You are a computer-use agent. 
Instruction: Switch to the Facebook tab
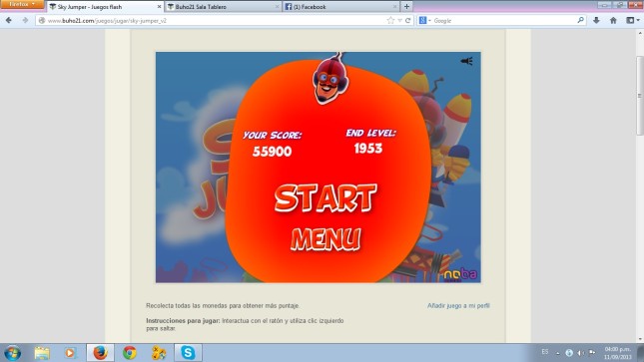340,7
